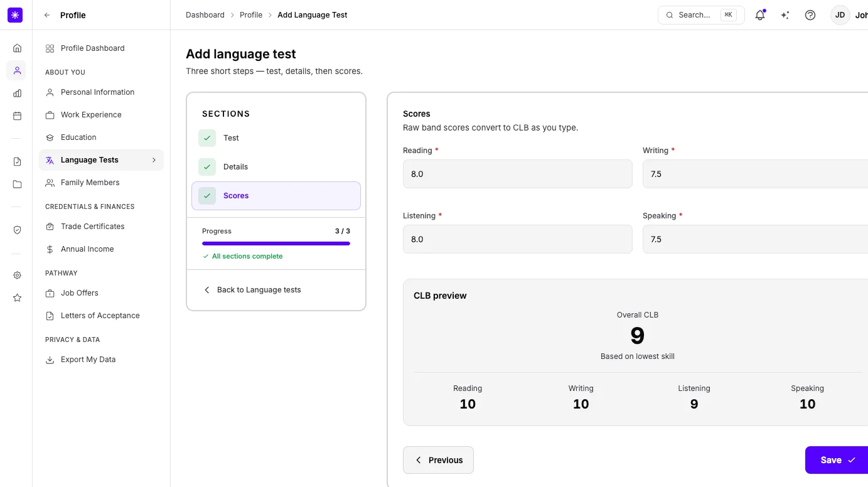The height and width of the screenshot is (487, 868).
Task: Open Education section
Action: click(101, 137)
